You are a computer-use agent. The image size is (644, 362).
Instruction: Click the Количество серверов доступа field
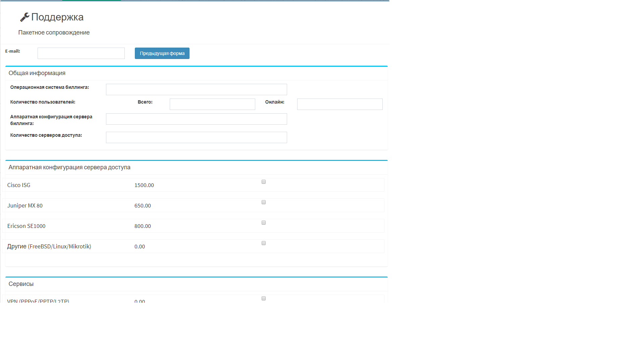click(x=197, y=137)
